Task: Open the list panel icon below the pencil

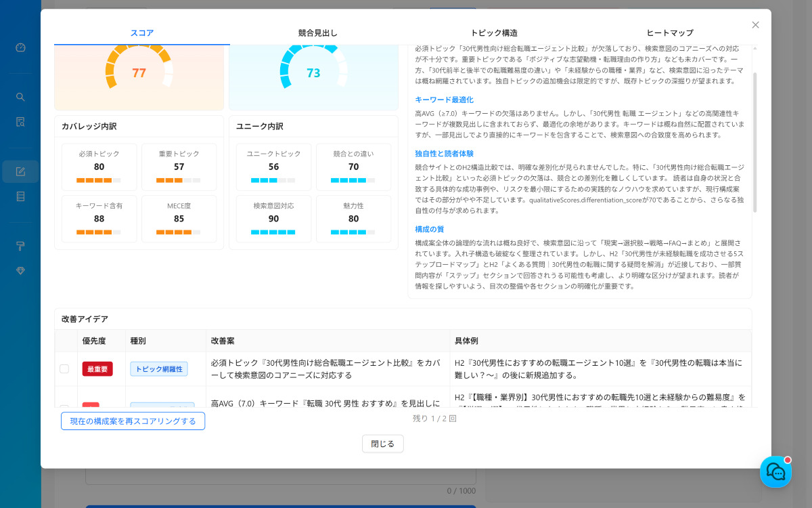Action: (20, 196)
